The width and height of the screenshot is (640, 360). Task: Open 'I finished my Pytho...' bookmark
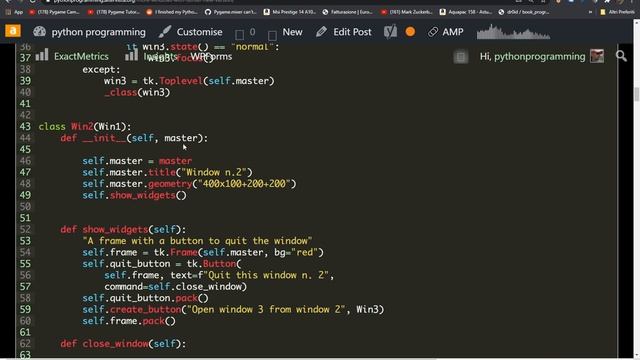click(172, 12)
